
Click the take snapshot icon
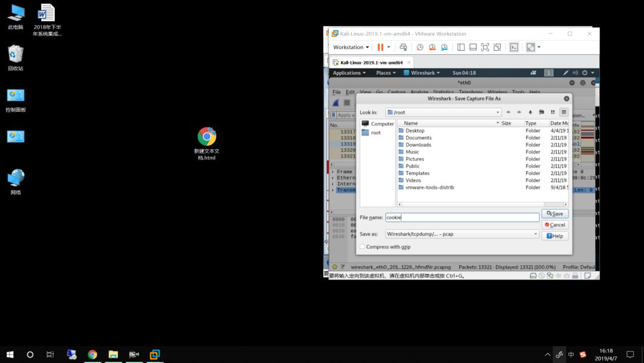point(420,47)
